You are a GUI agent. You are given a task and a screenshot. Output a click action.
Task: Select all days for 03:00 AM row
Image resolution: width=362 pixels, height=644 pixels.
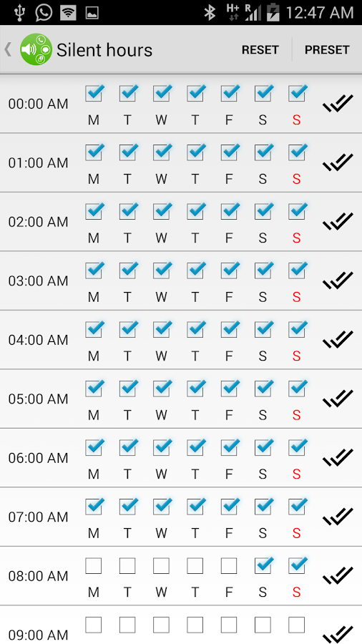(338, 281)
